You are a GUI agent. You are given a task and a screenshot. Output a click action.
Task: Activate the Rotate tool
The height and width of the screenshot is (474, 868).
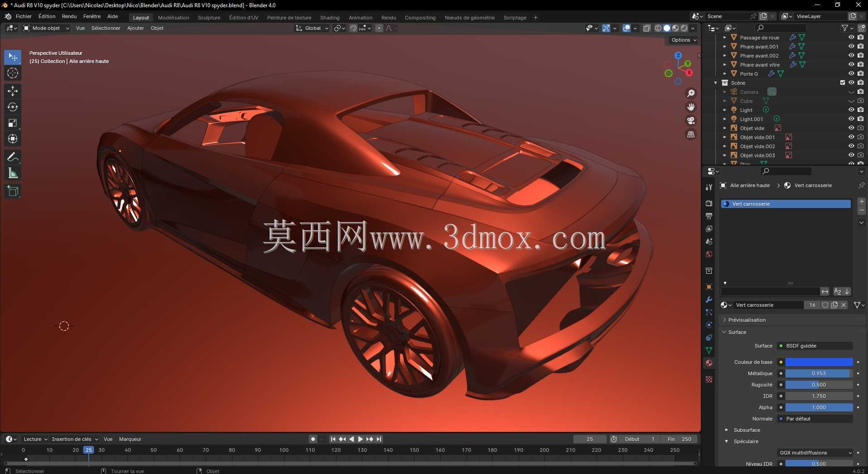coord(13,107)
